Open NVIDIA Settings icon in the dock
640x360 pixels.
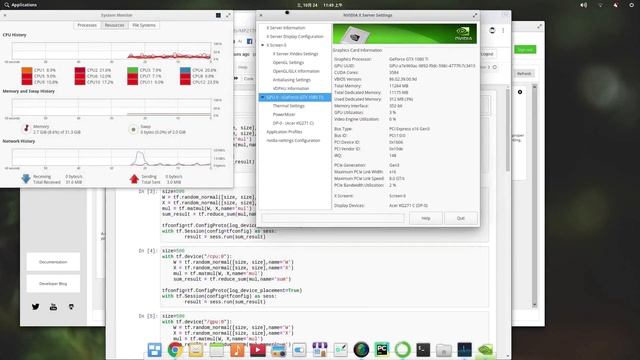pyautogui.click(x=485, y=350)
